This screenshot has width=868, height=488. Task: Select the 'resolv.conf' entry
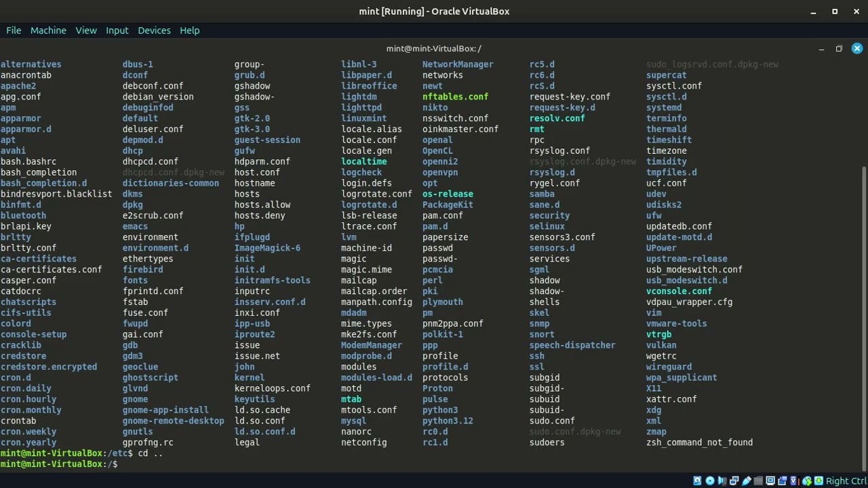pos(557,119)
